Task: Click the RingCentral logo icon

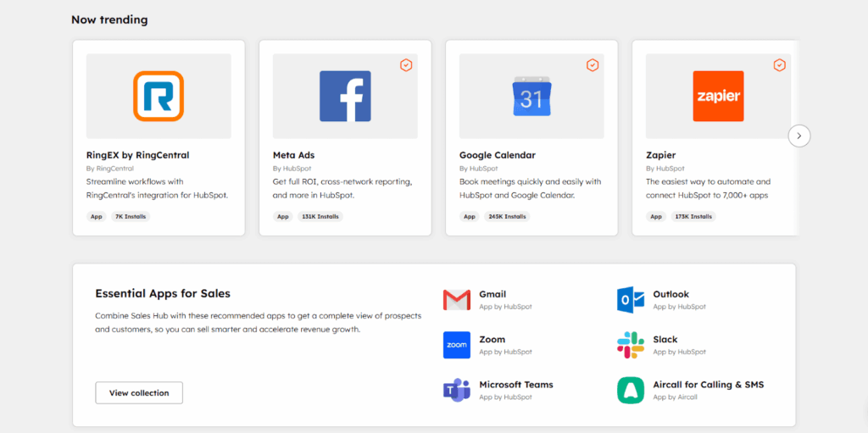Action: pos(159,96)
